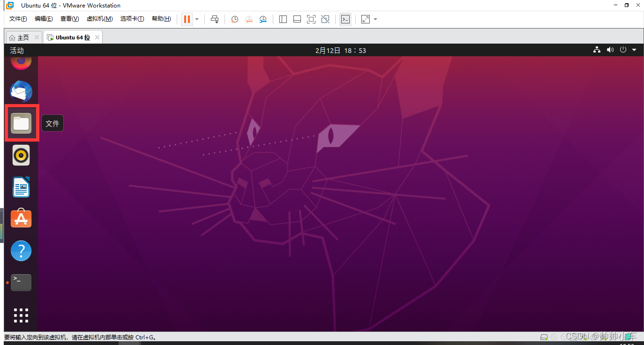Click the hard disk status bar icon
Image resolution: width=644 pixels, height=345 pixels.
(x=544, y=337)
